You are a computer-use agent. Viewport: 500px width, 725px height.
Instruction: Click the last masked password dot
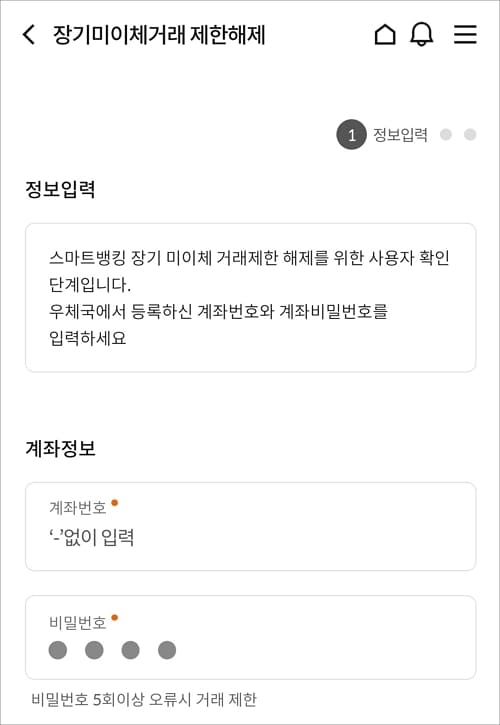167,650
